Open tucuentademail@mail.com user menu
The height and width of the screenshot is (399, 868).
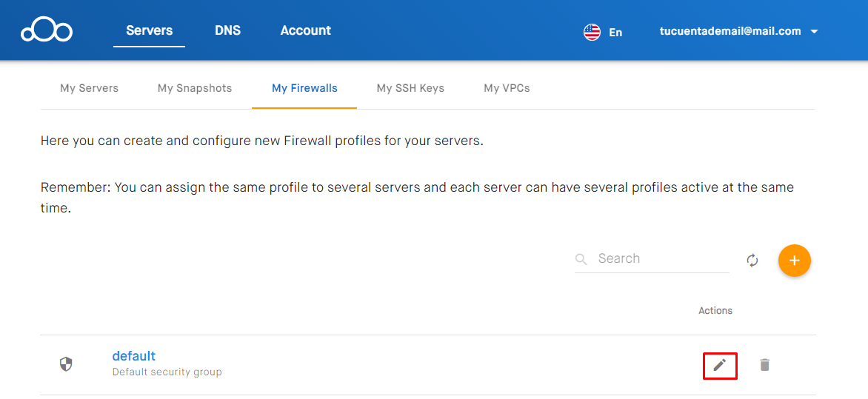[730, 32]
